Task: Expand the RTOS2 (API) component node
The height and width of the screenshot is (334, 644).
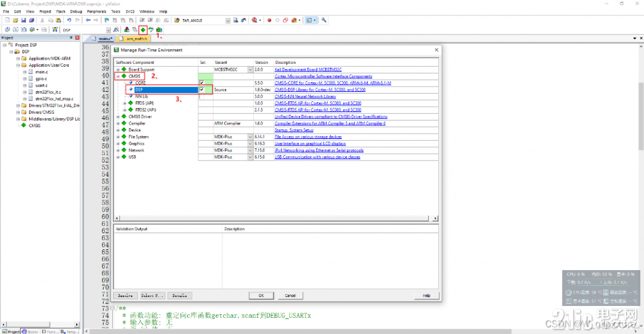Action: click(x=125, y=110)
